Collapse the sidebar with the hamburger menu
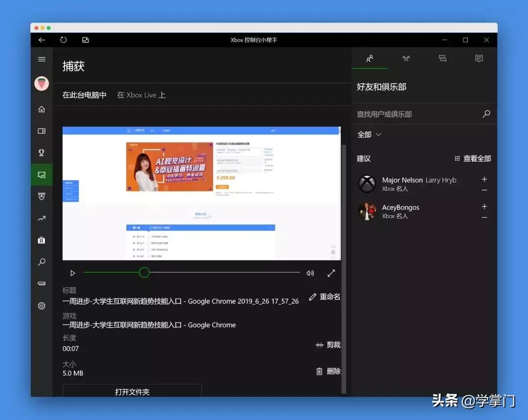 click(42, 59)
